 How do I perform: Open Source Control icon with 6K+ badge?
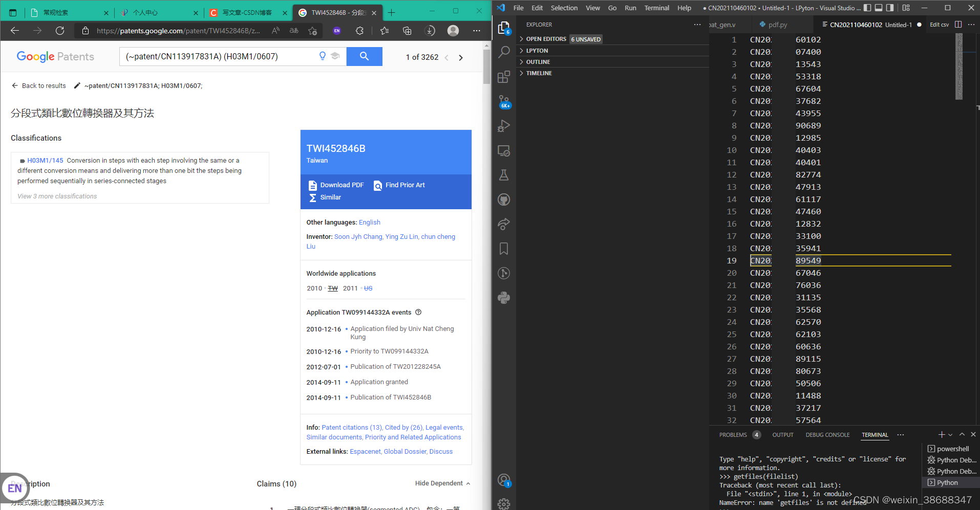coord(504,102)
